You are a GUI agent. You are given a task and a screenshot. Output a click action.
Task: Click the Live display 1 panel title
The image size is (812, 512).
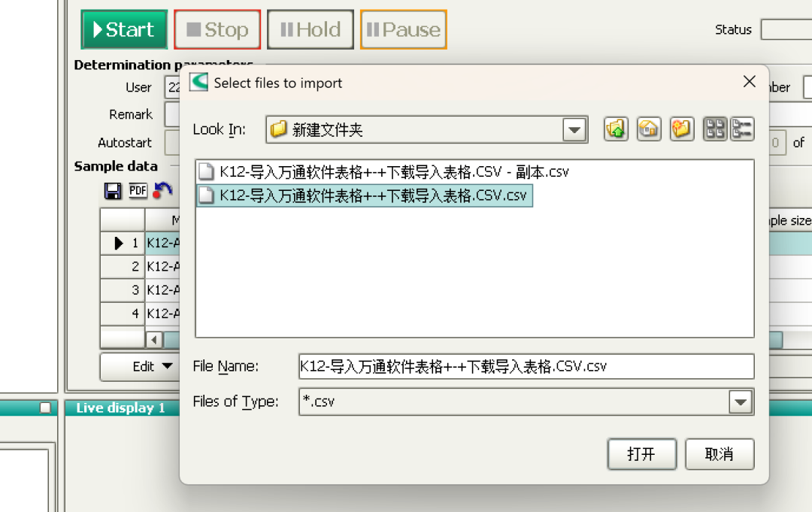(120, 408)
